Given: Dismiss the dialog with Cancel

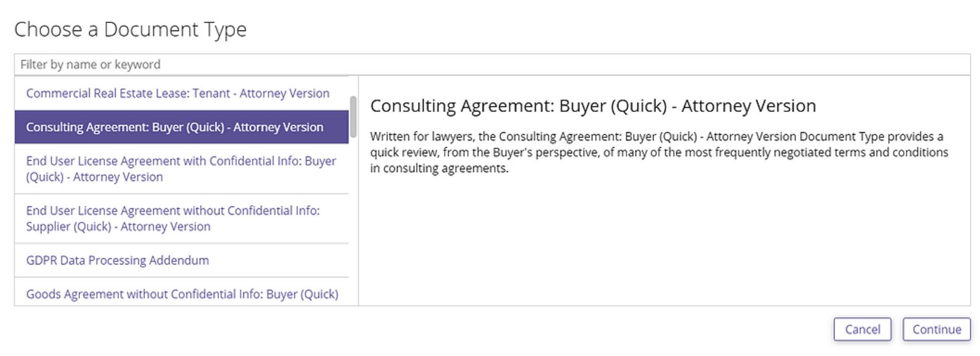Looking at the screenshot, I should (862, 329).
